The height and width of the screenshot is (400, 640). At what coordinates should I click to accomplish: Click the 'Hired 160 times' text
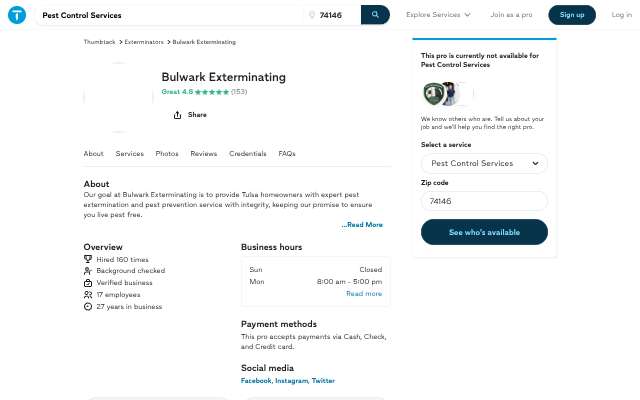click(122, 259)
